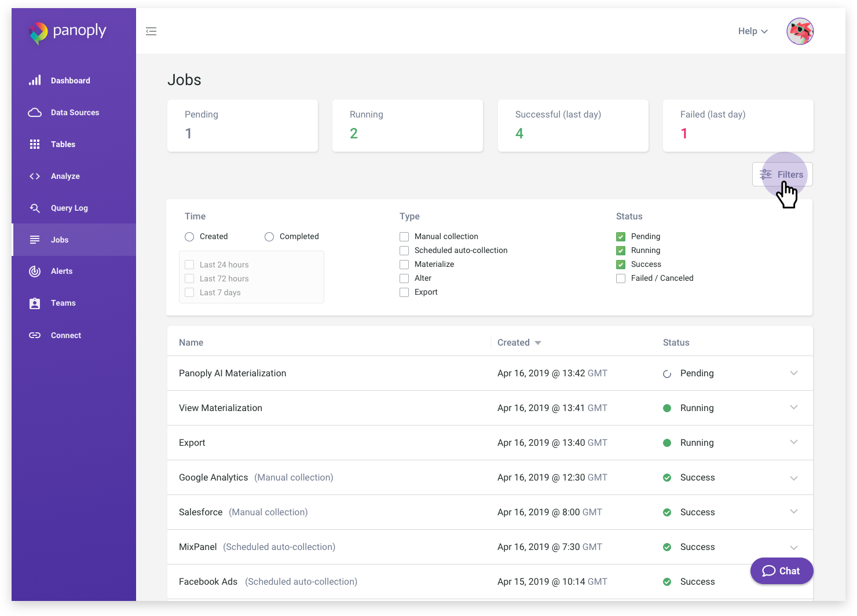Click the Status column header

click(676, 343)
